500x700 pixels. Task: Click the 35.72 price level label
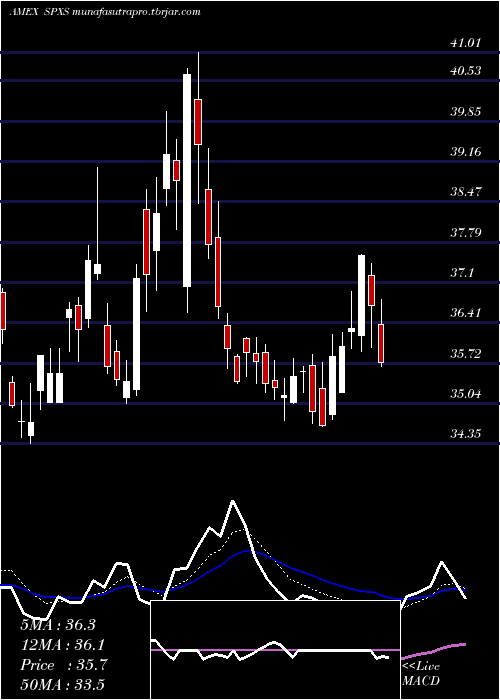466,354
